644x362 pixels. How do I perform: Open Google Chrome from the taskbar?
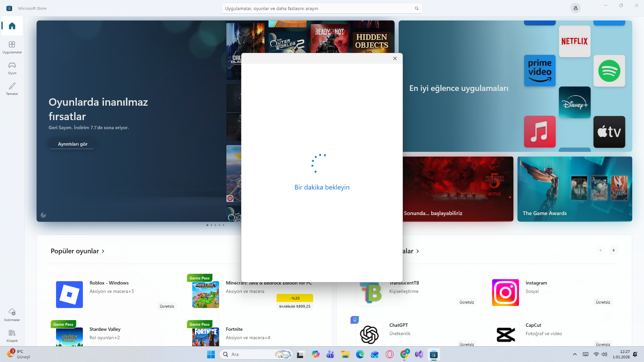coord(404,354)
